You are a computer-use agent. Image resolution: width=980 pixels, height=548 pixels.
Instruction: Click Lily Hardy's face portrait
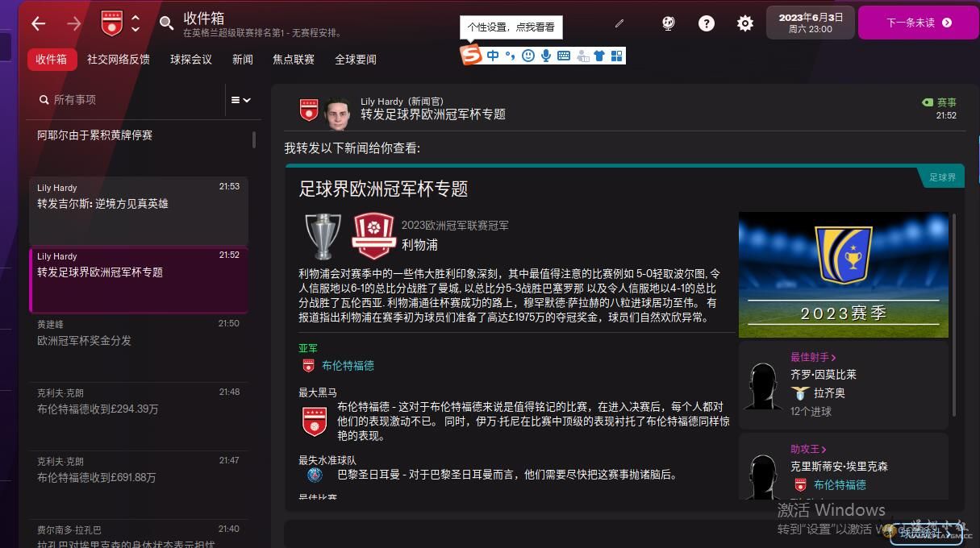[x=338, y=113]
